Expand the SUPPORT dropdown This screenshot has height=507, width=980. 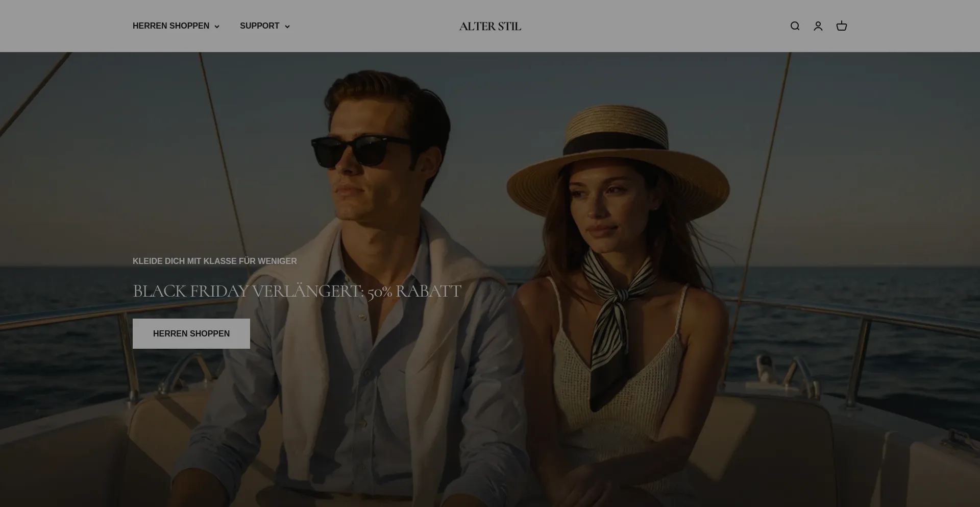pos(264,26)
